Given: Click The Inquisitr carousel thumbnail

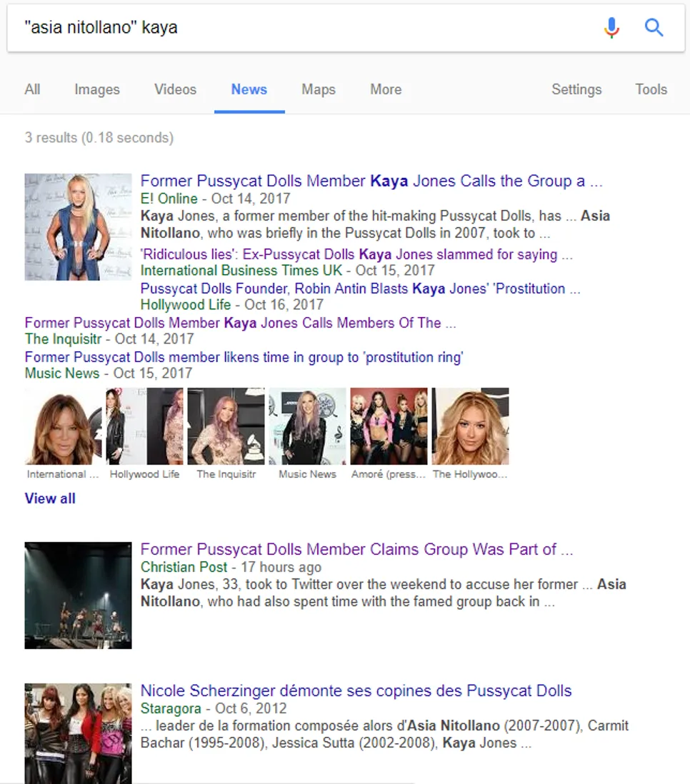Looking at the screenshot, I should (226, 426).
